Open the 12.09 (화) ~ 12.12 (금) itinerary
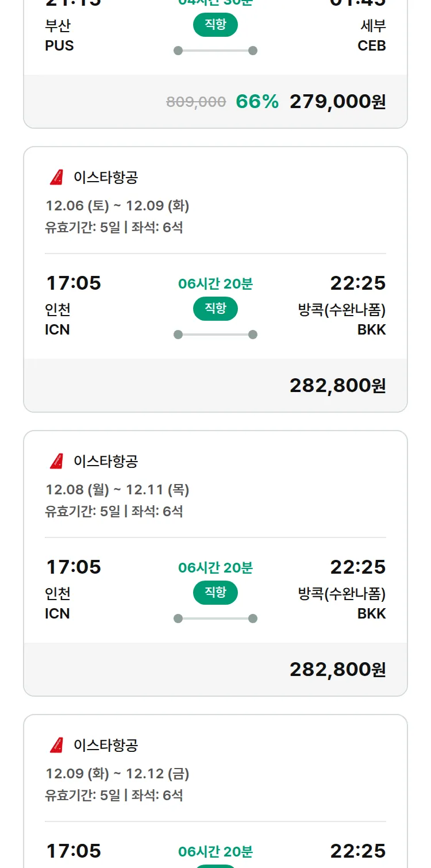 (x=117, y=774)
